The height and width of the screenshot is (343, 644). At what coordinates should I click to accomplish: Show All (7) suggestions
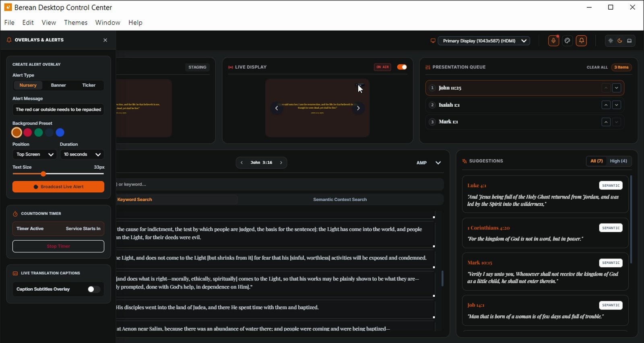point(597,161)
